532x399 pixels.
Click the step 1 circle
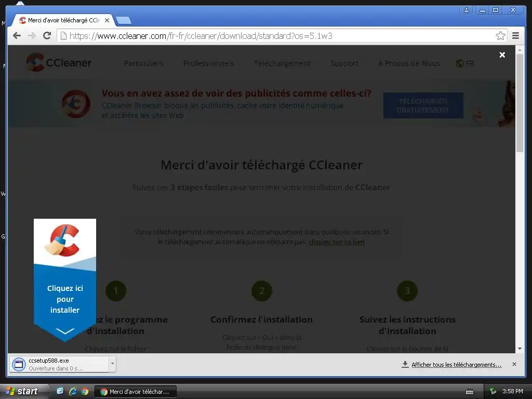point(116,291)
